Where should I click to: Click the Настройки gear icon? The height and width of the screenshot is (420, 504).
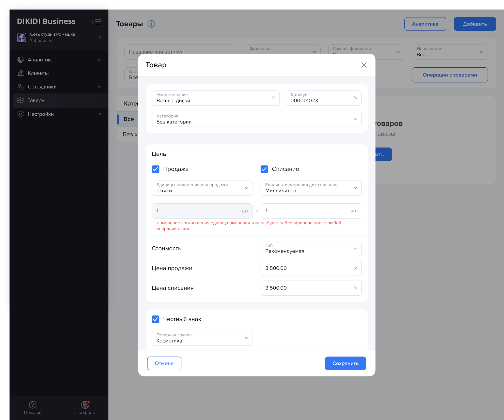[21, 114]
